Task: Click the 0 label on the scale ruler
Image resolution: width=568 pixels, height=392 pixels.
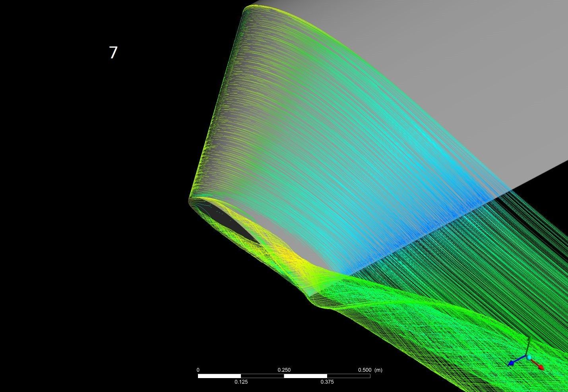Action: [x=198, y=370]
